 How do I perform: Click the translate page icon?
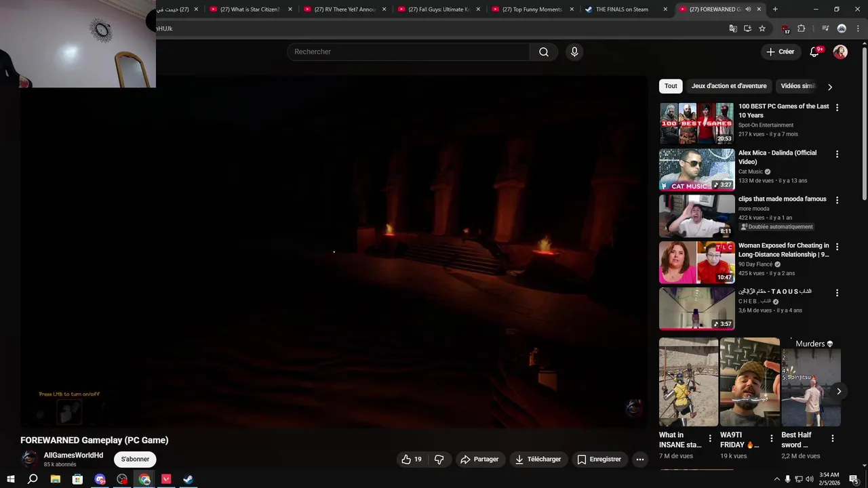click(x=733, y=28)
